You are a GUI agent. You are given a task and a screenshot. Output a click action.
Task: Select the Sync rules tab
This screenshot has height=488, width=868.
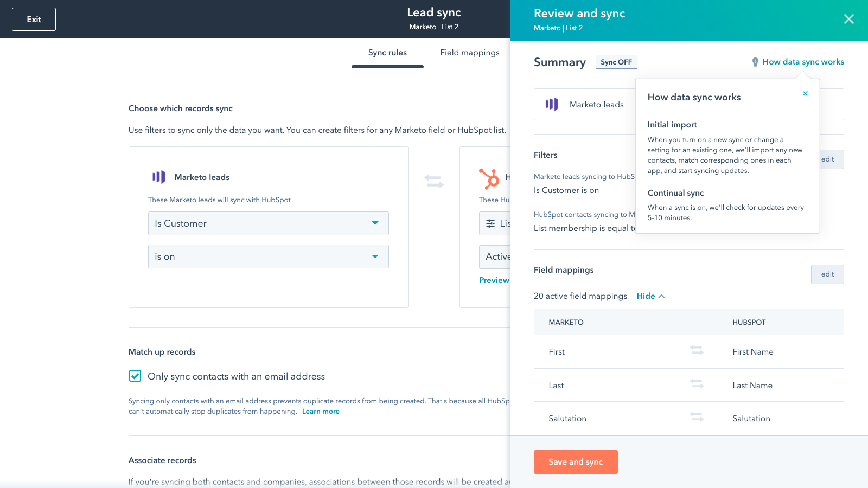pyautogui.click(x=387, y=53)
